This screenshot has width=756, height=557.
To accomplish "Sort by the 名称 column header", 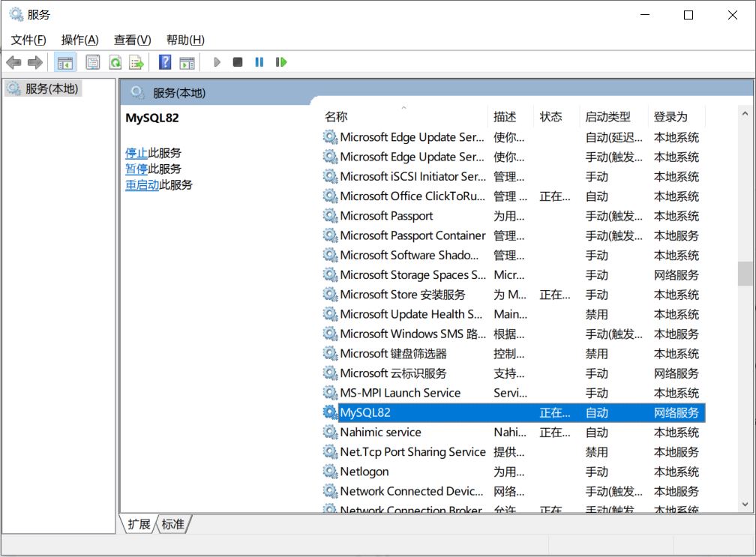I will pos(404,117).
